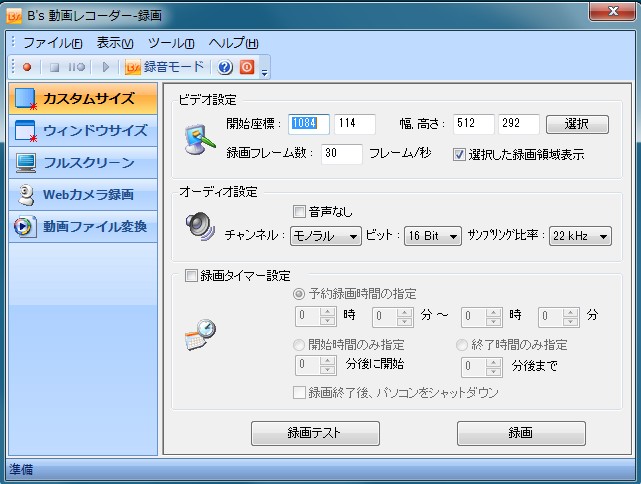
Task: Click the timer calendar clock icon
Action: click(x=200, y=336)
